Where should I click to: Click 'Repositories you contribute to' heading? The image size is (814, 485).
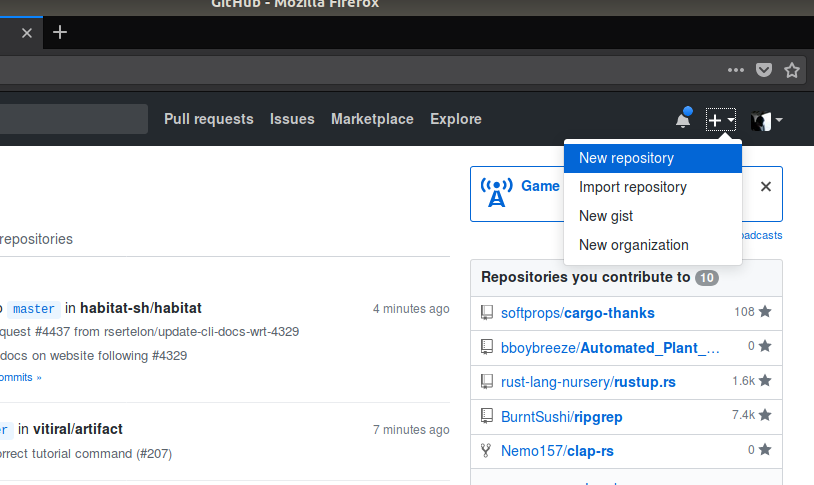click(x=586, y=277)
